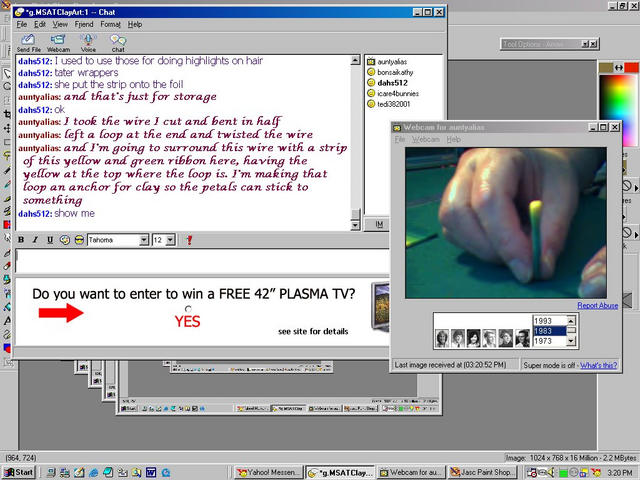Open the Edit menu in chat window
The image size is (640, 480).
(40, 24)
